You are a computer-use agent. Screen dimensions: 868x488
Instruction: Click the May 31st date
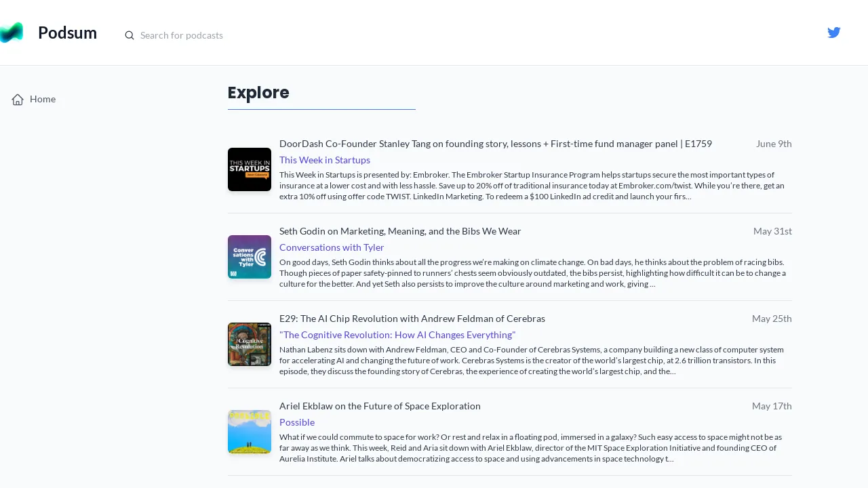(x=772, y=231)
